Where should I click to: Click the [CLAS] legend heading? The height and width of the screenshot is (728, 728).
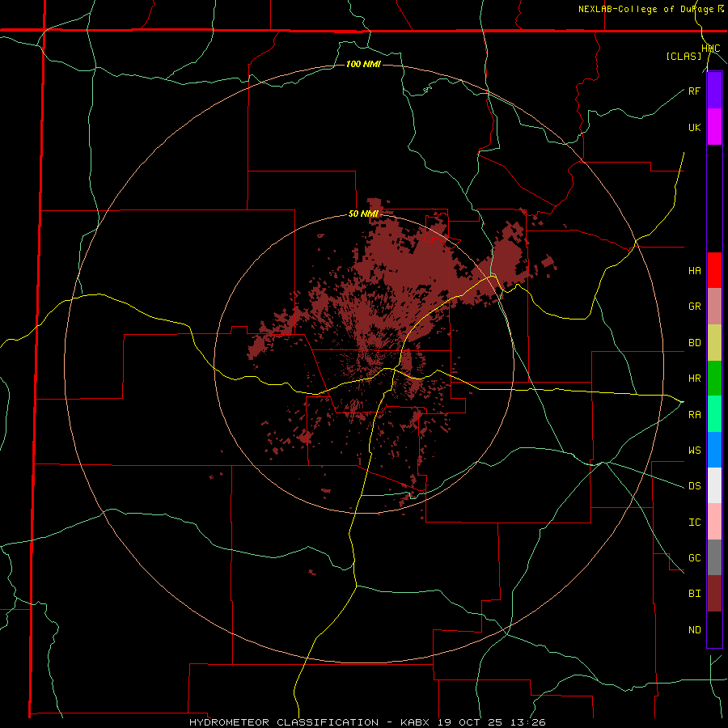pyautogui.click(x=684, y=56)
